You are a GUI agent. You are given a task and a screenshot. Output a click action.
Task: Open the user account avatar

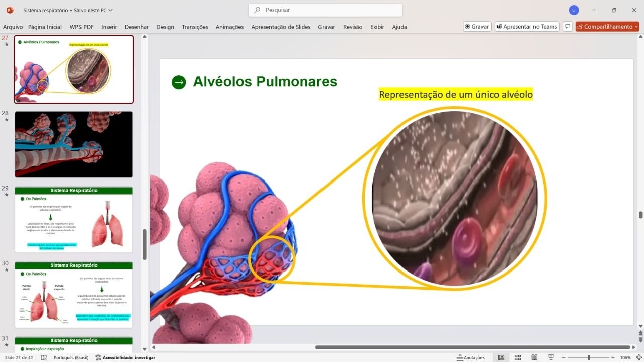coord(574,10)
